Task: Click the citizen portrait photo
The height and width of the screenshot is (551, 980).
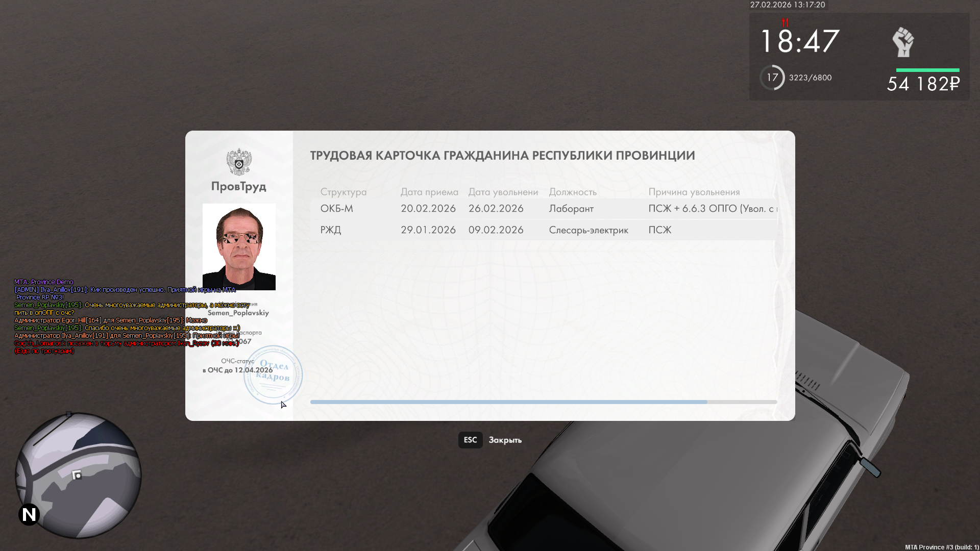Action: click(x=239, y=247)
